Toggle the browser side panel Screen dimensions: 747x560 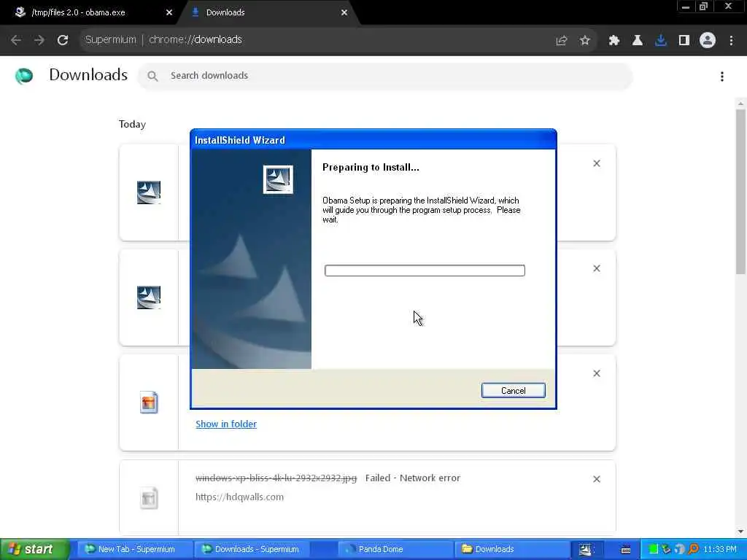(684, 41)
